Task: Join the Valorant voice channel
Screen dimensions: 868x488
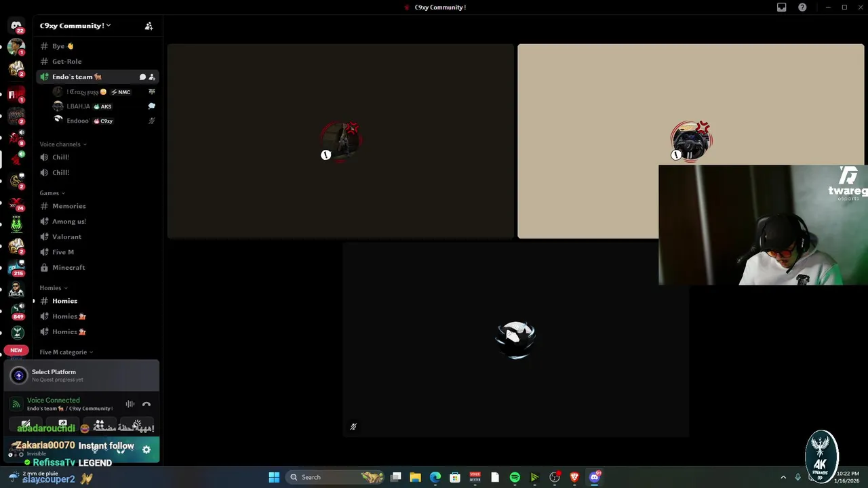Action: click(98, 237)
